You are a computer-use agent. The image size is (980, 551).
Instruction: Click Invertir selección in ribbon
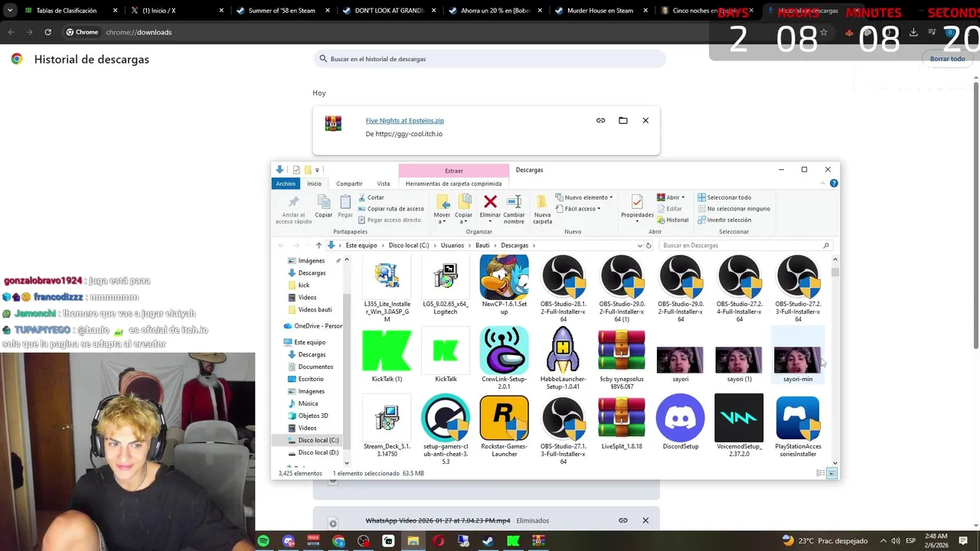[724, 220]
